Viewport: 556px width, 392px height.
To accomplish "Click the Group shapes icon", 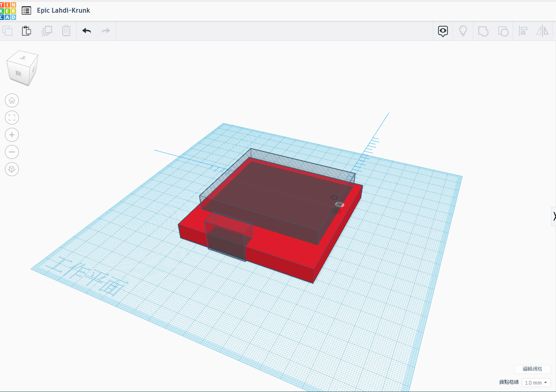I will click(x=483, y=31).
